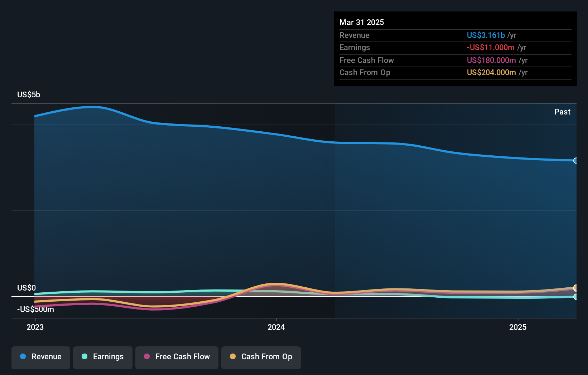This screenshot has width=588, height=375.
Task: Click the Revenue endpoint marker on the blue line
Action: (x=576, y=161)
